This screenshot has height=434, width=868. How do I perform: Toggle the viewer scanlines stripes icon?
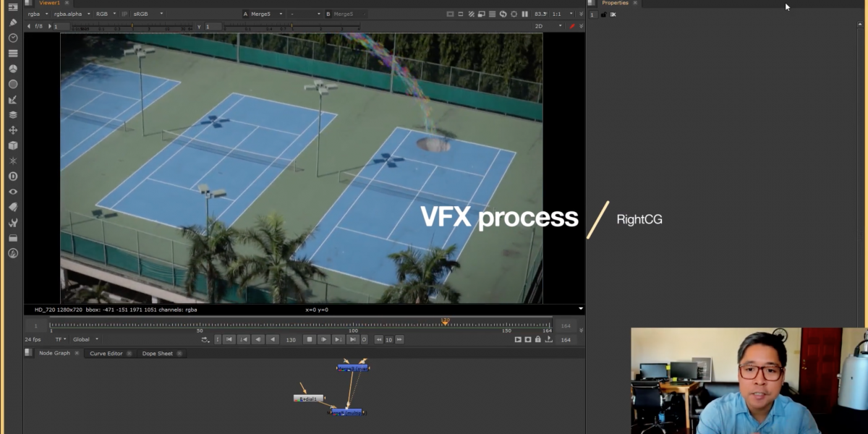click(493, 14)
